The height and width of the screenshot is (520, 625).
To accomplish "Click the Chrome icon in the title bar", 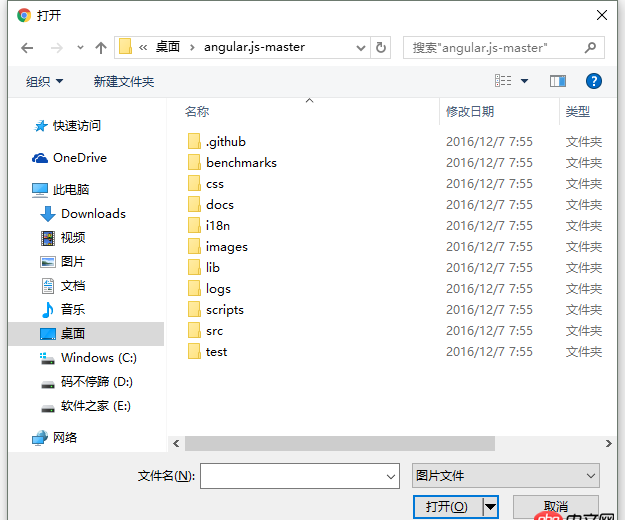I will coord(24,15).
